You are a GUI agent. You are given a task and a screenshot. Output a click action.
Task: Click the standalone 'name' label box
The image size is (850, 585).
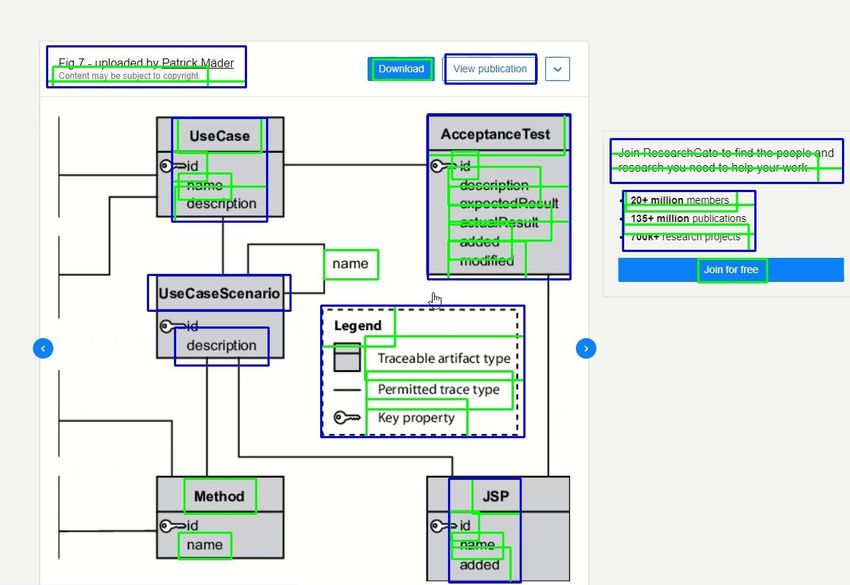[350, 264]
